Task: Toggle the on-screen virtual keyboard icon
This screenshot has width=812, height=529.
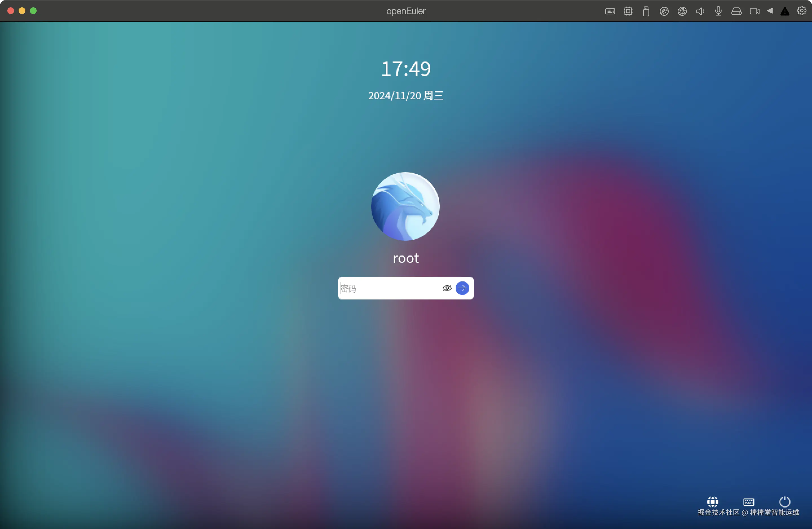Action: pos(749,502)
